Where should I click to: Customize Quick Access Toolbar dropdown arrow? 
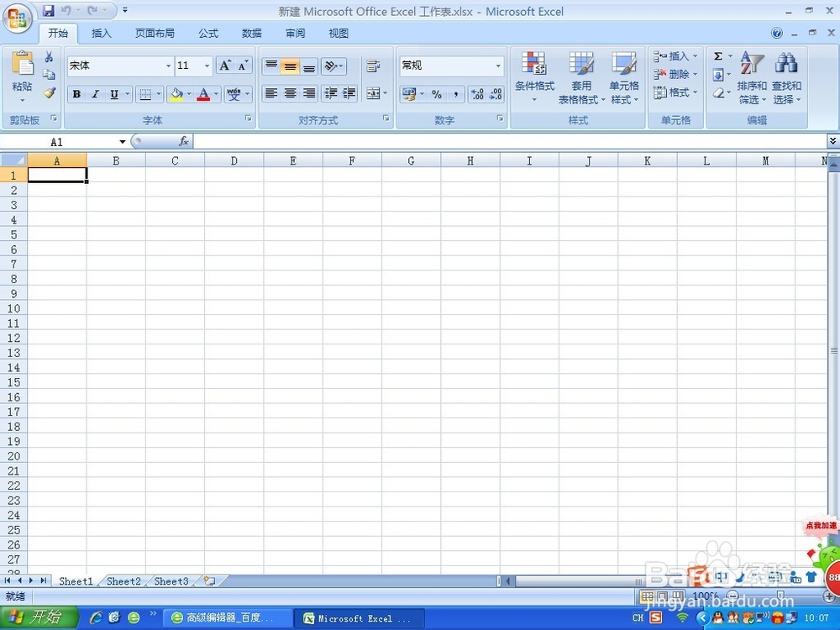(125, 10)
